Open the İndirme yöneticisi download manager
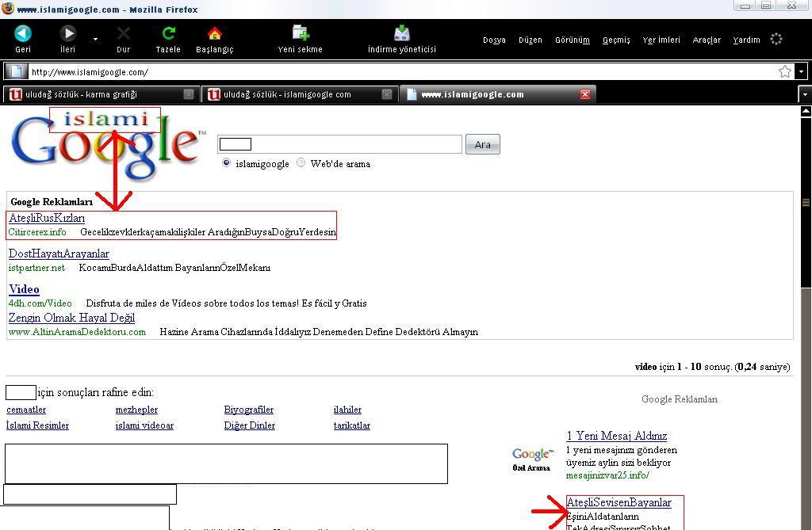 [401, 33]
